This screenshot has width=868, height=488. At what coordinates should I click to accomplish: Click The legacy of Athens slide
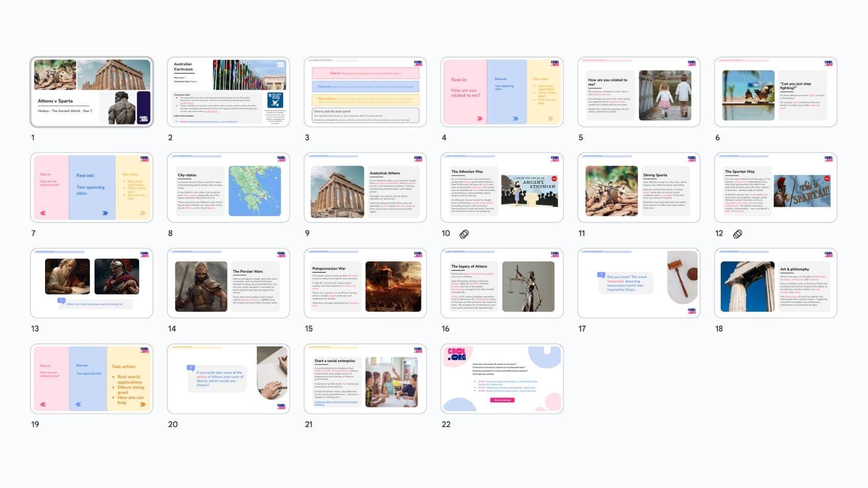coord(502,283)
